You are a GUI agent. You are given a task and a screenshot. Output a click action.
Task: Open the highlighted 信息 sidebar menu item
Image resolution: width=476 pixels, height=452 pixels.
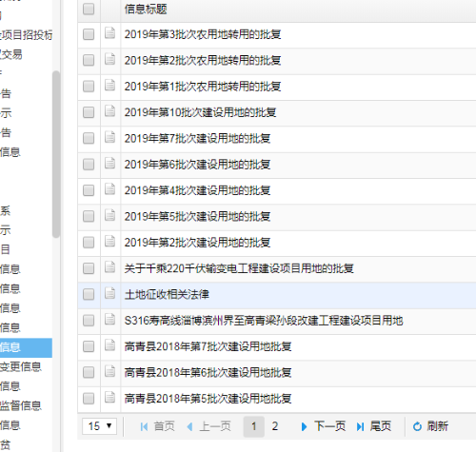click(26, 347)
